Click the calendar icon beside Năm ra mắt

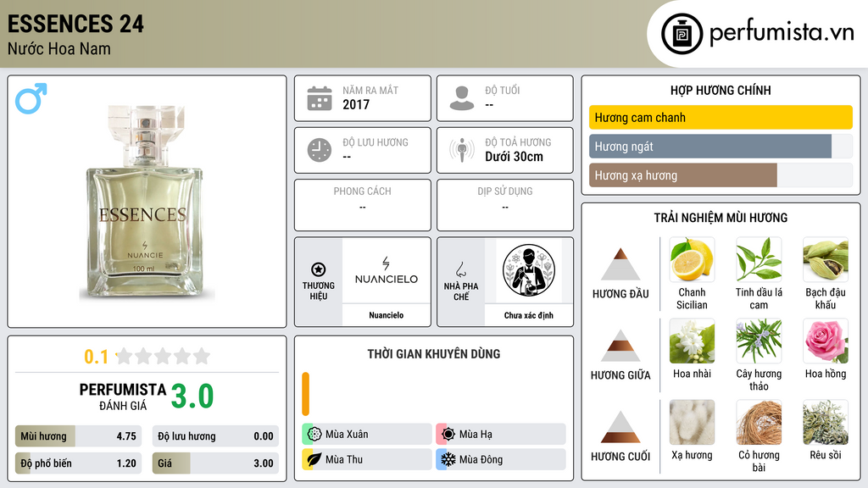point(320,98)
